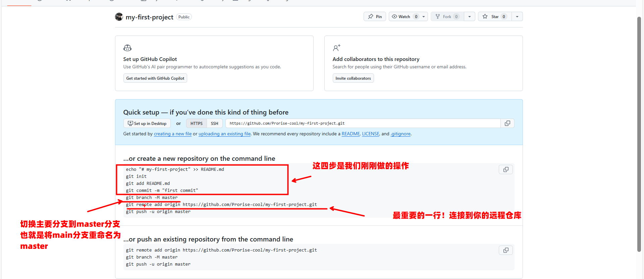Pin the my-first-project repository
644x279 pixels.
pyautogui.click(x=375, y=17)
